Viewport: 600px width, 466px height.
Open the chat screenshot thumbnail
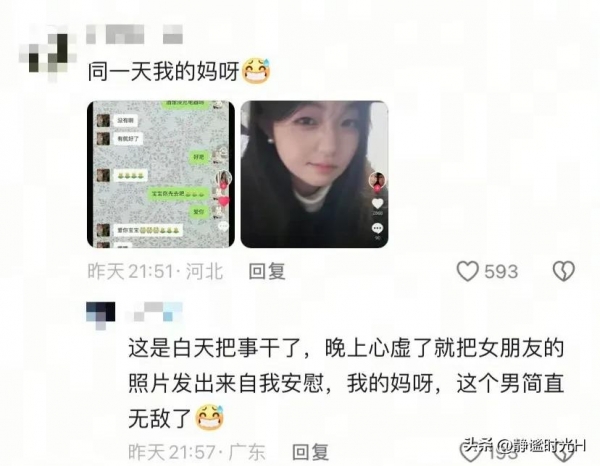tap(161, 174)
